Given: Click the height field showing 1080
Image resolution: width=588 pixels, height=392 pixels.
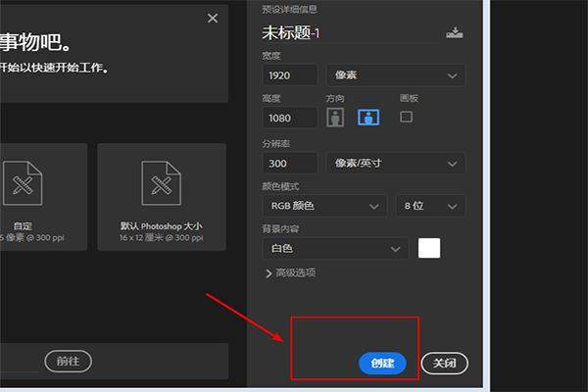Looking at the screenshot, I should 290,118.
